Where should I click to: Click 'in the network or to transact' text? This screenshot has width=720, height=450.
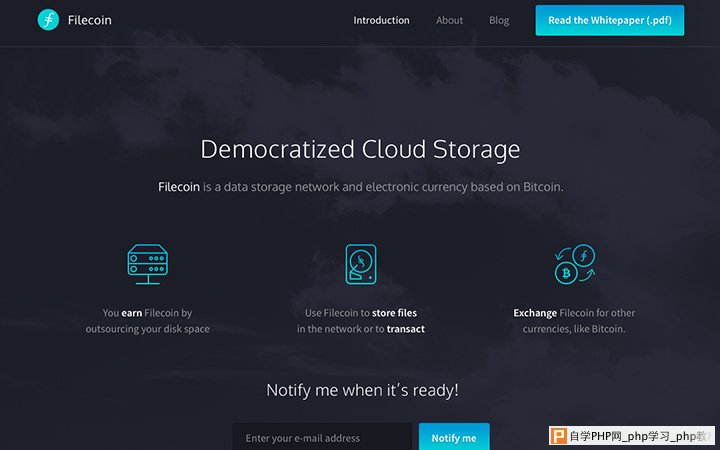pyautogui.click(x=361, y=329)
